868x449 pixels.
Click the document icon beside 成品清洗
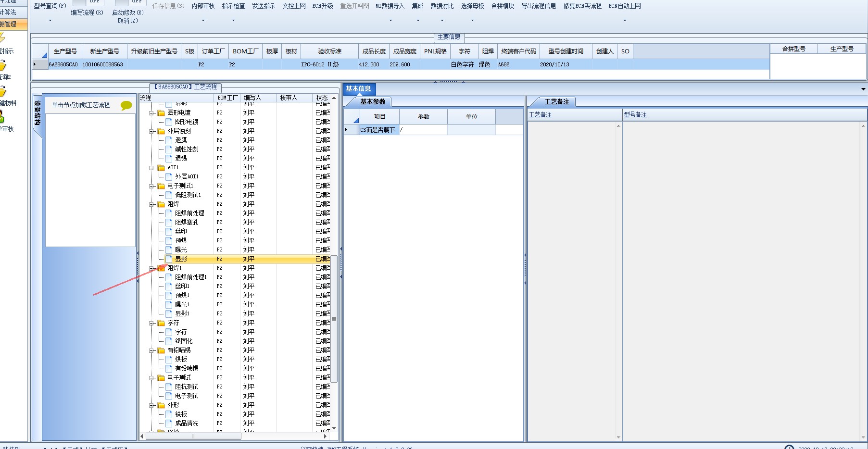[x=169, y=423]
